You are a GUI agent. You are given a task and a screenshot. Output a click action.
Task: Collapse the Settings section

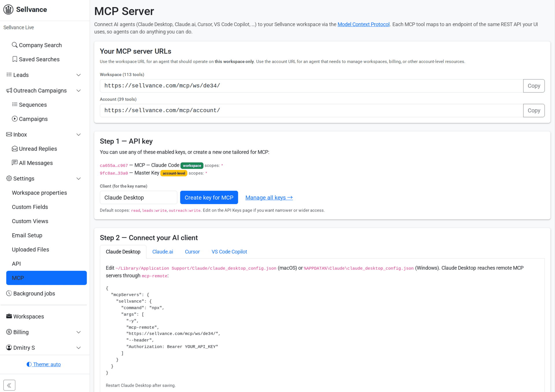pos(79,178)
